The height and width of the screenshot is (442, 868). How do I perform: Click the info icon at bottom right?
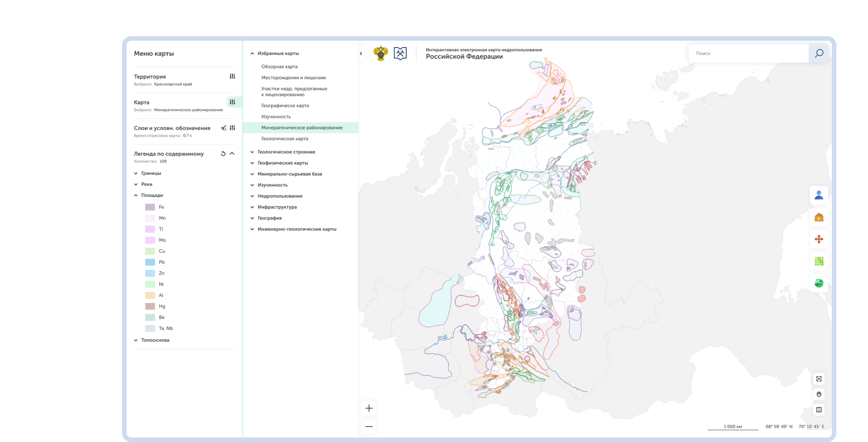click(819, 410)
